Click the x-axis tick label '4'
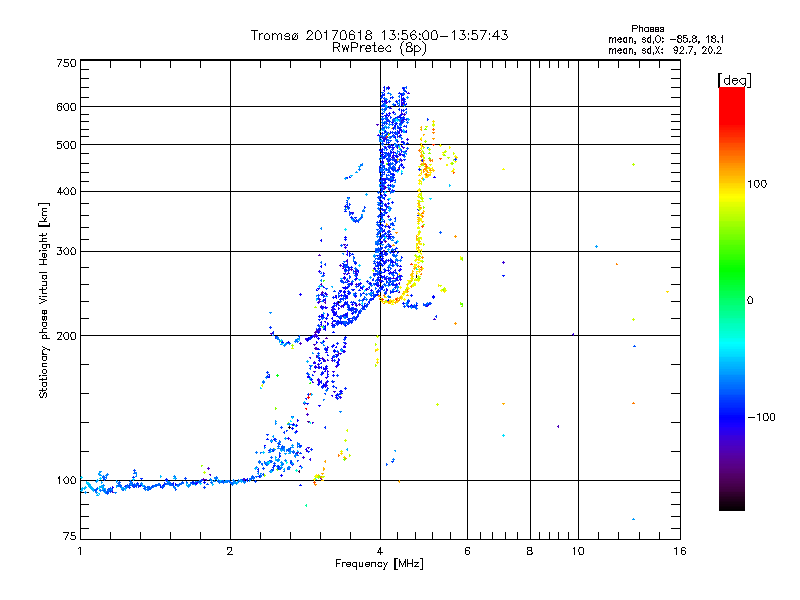 click(380, 551)
